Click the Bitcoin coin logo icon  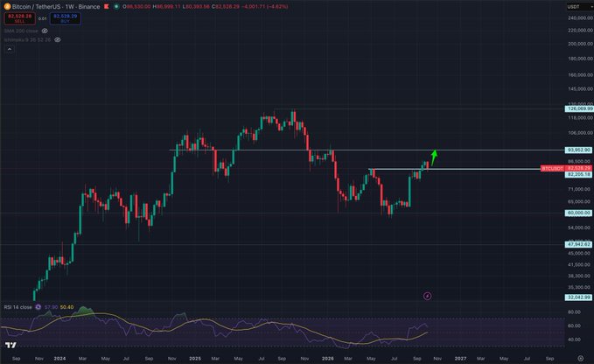click(x=7, y=6)
